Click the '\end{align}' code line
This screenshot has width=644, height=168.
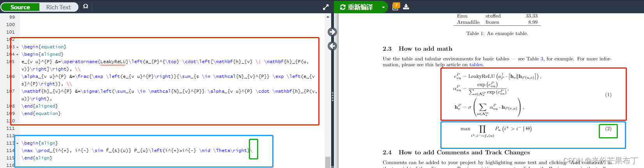(37, 158)
